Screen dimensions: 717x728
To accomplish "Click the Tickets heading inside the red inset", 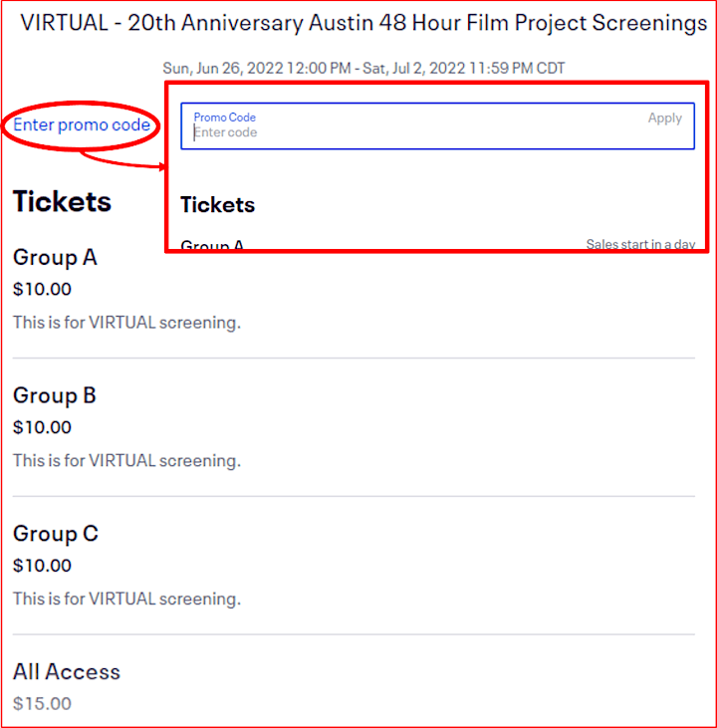I will tap(218, 205).
